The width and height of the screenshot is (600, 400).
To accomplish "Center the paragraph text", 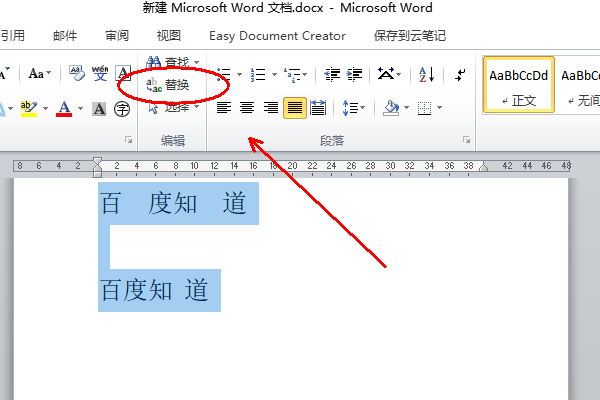I will (247, 108).
